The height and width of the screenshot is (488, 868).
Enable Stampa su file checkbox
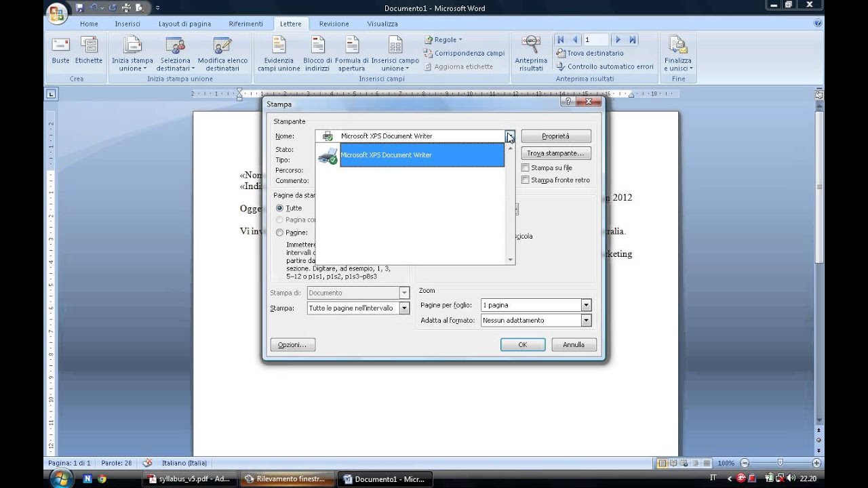tap(526, 167)
